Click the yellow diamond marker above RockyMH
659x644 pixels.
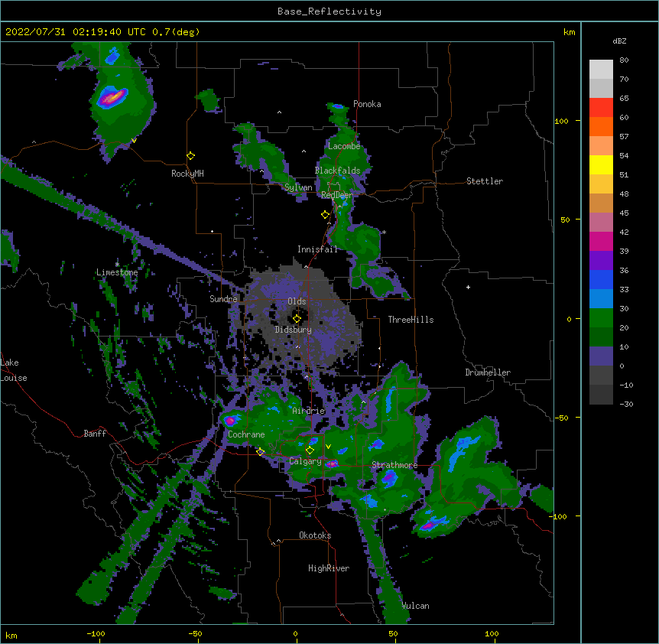(191, 156)
